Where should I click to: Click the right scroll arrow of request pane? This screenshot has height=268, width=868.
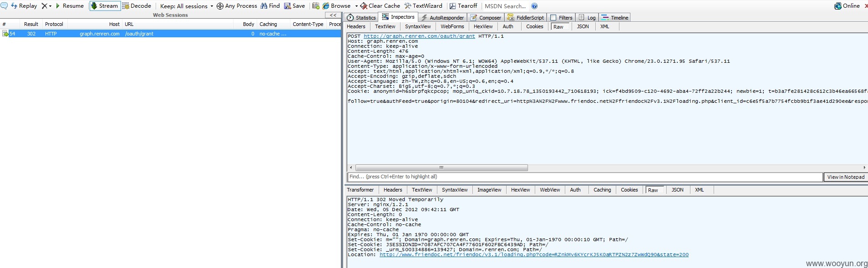[864, 167]
